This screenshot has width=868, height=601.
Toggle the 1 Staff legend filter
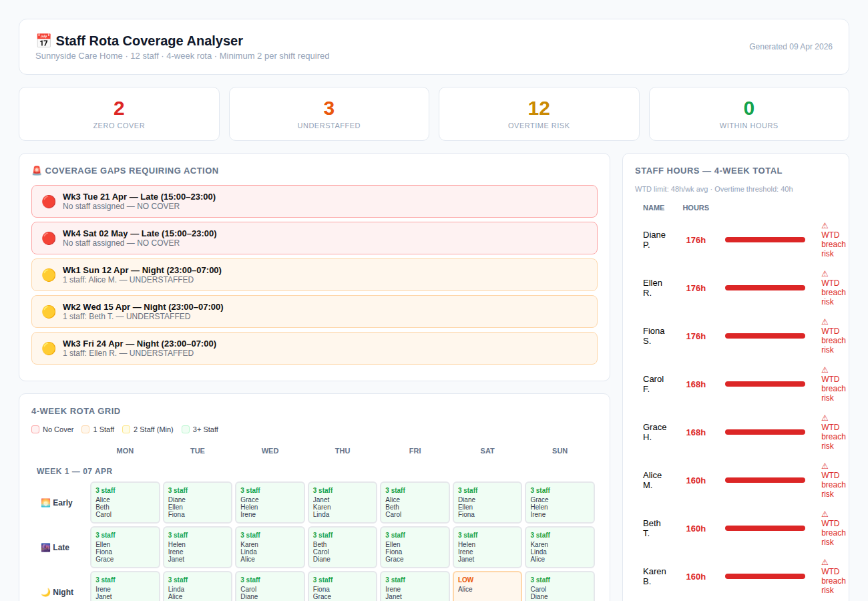85,429
